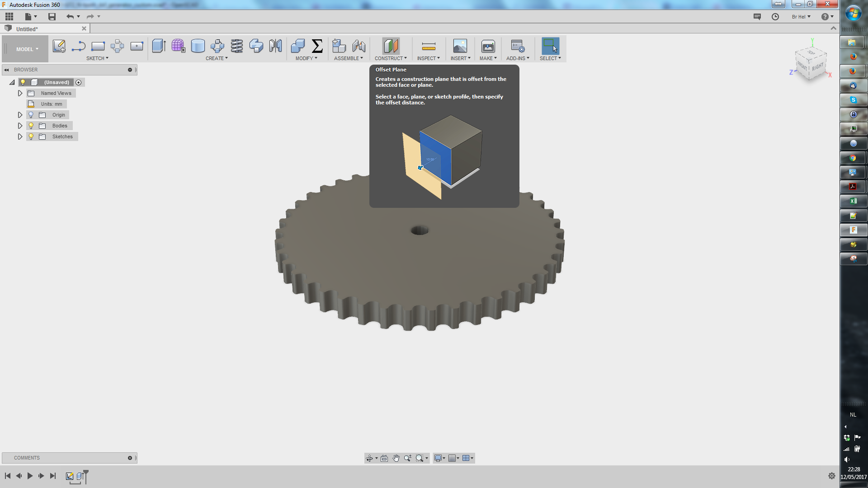Select the Offset Plane construct tool

(x=391, y=46)
